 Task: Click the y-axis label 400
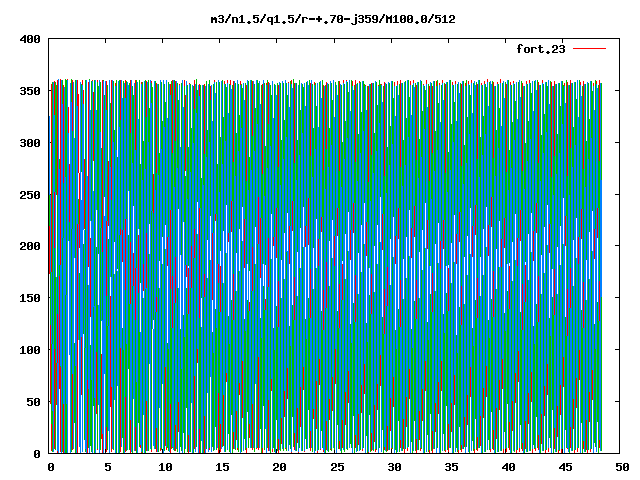pos(30,39)
